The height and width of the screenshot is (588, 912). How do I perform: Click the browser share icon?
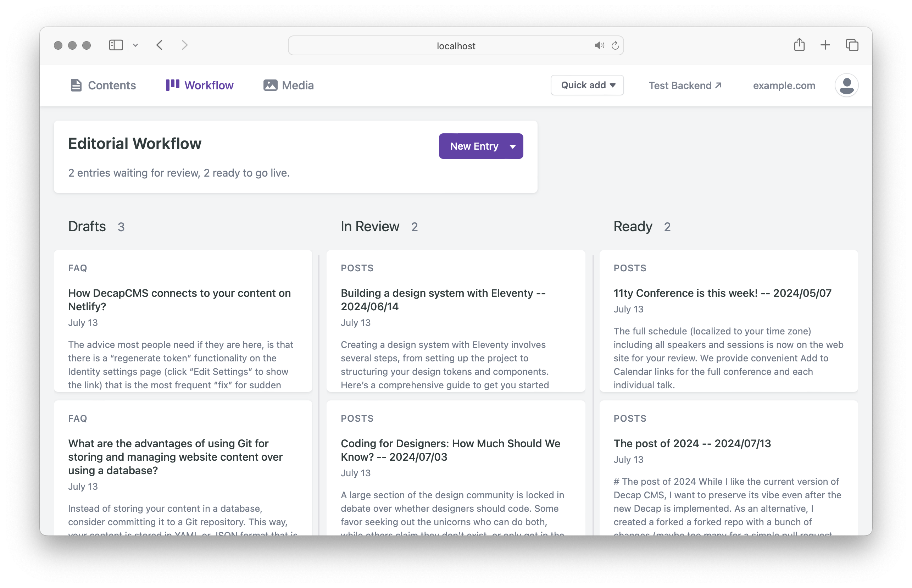[x=799, y=45]
